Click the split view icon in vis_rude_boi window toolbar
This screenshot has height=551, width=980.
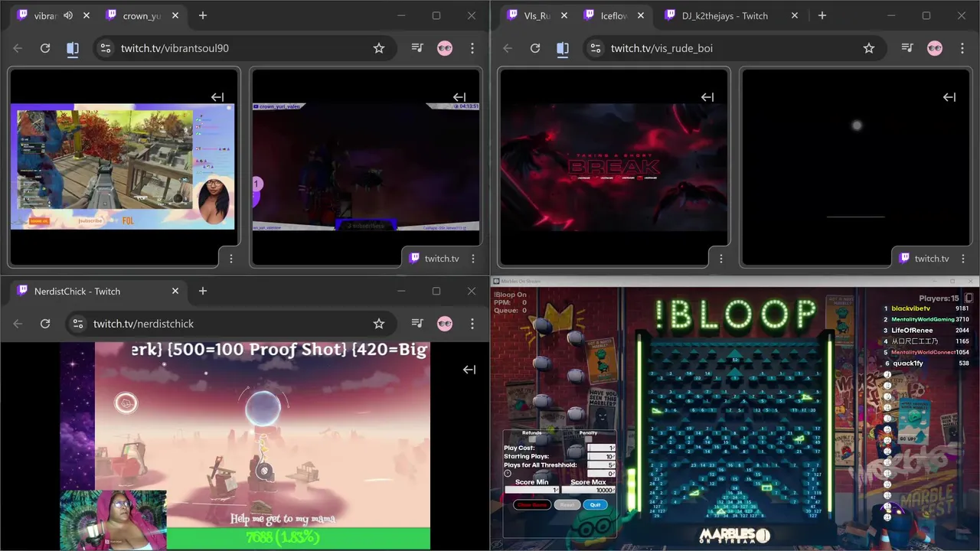click(563, 48)
